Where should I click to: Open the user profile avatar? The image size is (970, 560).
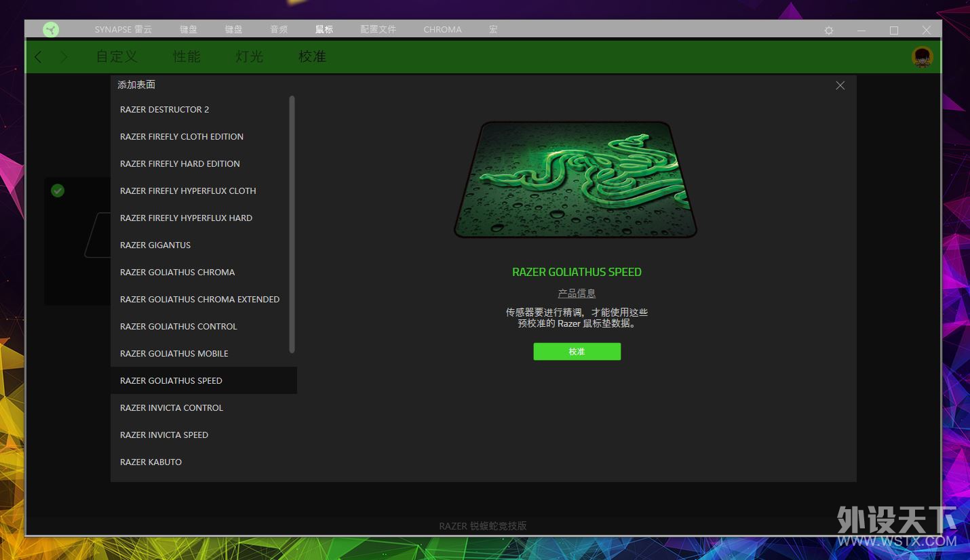[x=922, y=57]
